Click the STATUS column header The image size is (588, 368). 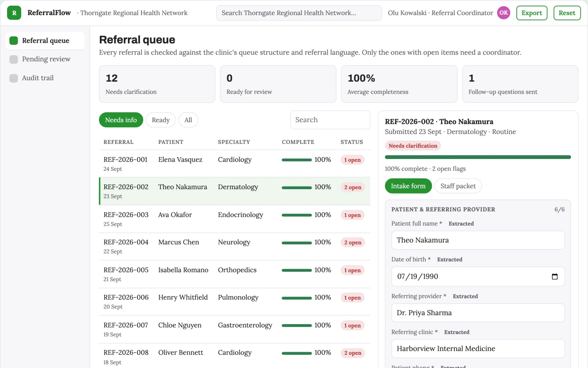coord(352,142)
